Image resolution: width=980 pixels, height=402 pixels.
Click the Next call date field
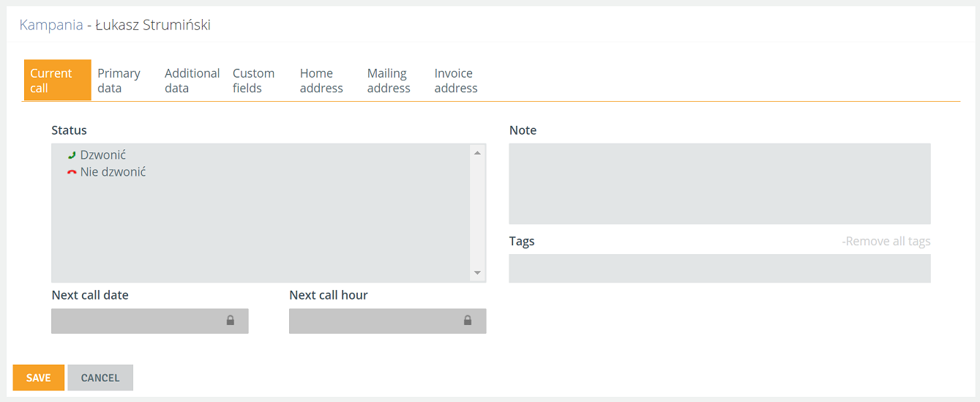(x=150, y=321)
